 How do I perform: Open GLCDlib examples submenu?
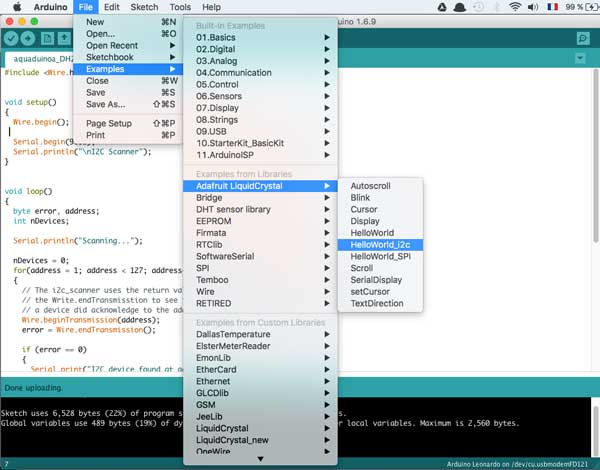(x=260, y=393)
